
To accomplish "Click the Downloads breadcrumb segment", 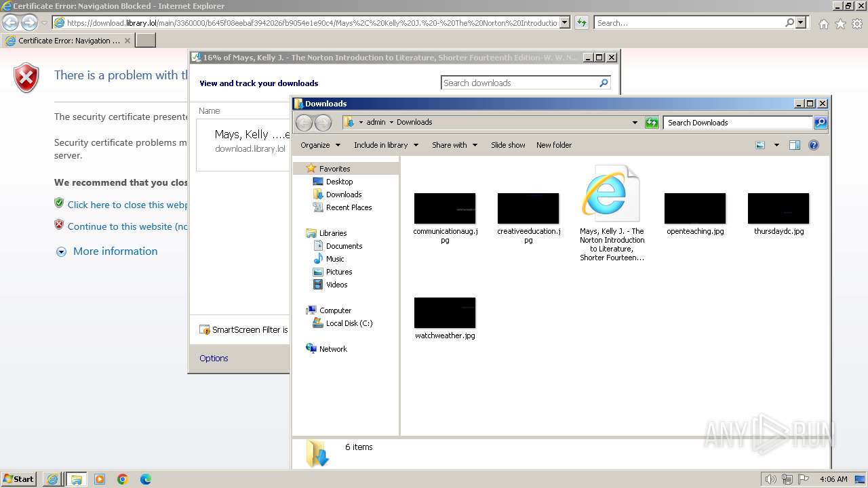I will click(414, 123).
